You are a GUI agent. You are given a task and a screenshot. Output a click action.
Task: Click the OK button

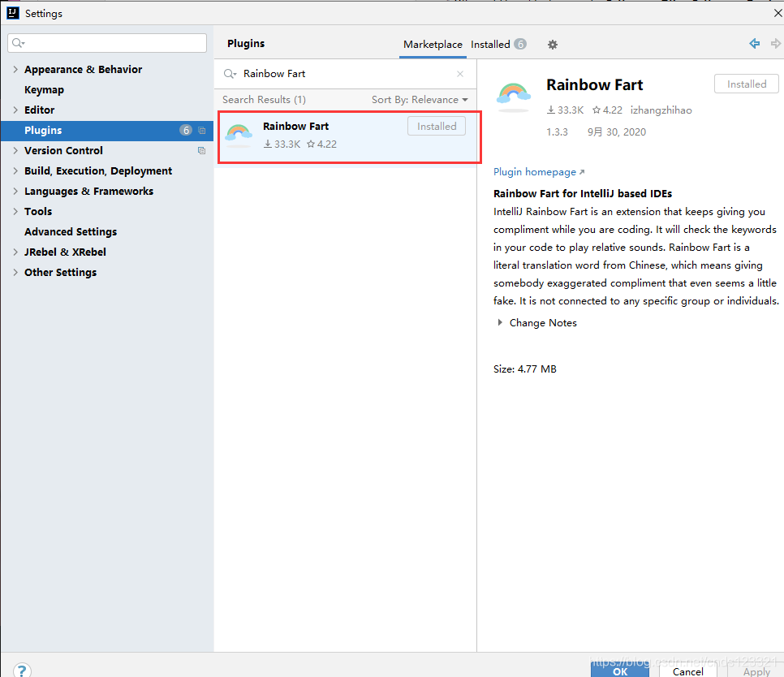tap(620, 670)
